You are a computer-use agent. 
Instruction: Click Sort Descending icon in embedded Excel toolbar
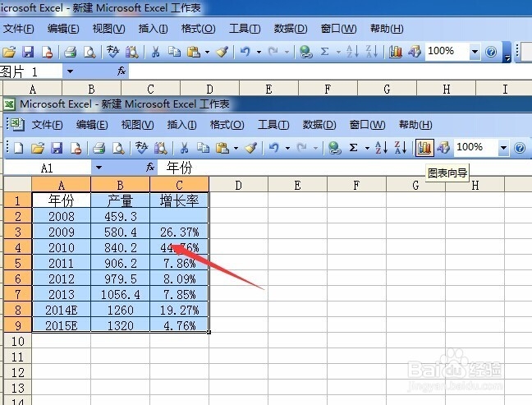[x=401, y=148]
